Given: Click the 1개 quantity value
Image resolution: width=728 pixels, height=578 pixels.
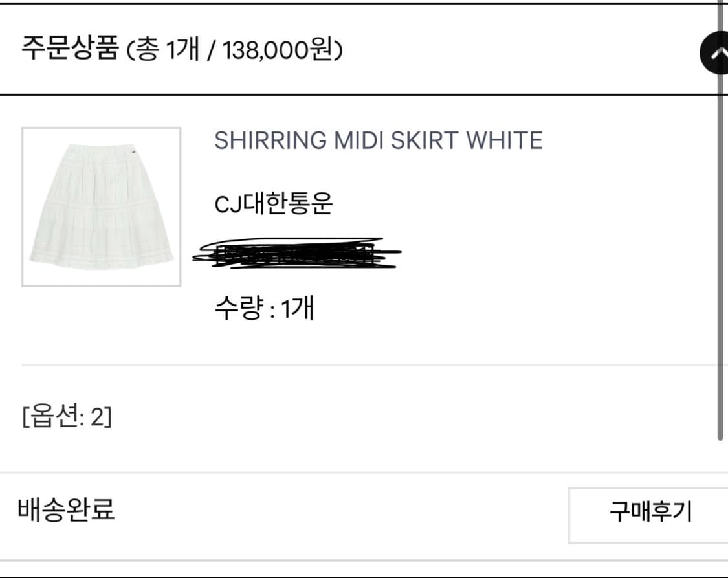Looking at the screenshot, I should tap(298, 307).
